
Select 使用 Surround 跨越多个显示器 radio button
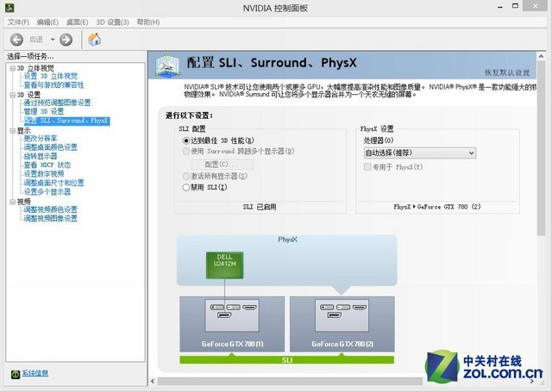click(x=186, y=151)
